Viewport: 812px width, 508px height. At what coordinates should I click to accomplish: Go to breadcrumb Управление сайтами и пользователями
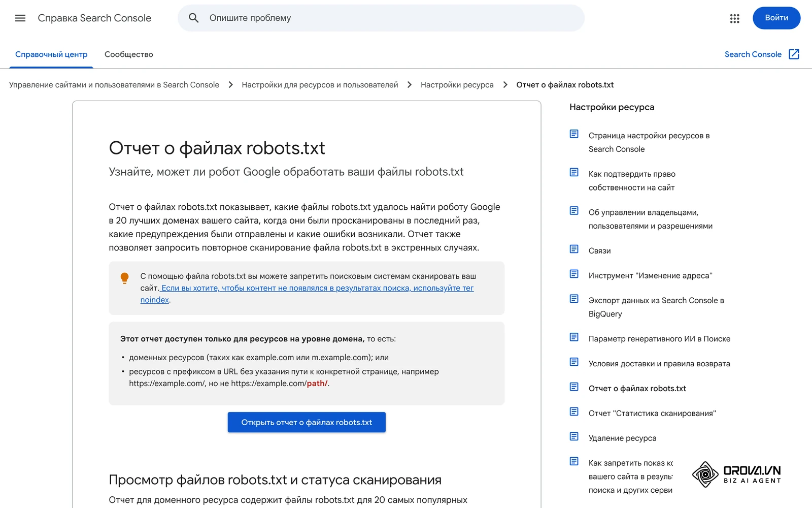(114, 85)
